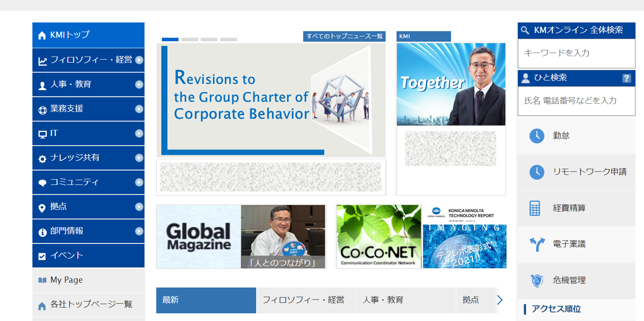Screen dimensions: 644x321
Task: Open 経費精算 quick link
Action: pyautogui.click(x=576, y=208)
